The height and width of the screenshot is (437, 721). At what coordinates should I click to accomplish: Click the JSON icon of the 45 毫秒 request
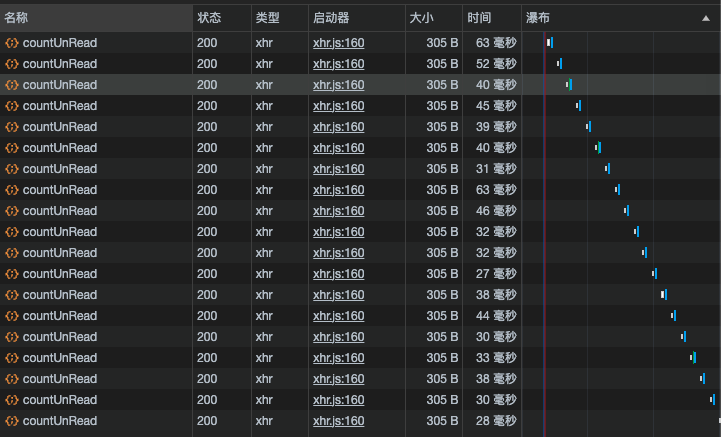coord(11,106)
